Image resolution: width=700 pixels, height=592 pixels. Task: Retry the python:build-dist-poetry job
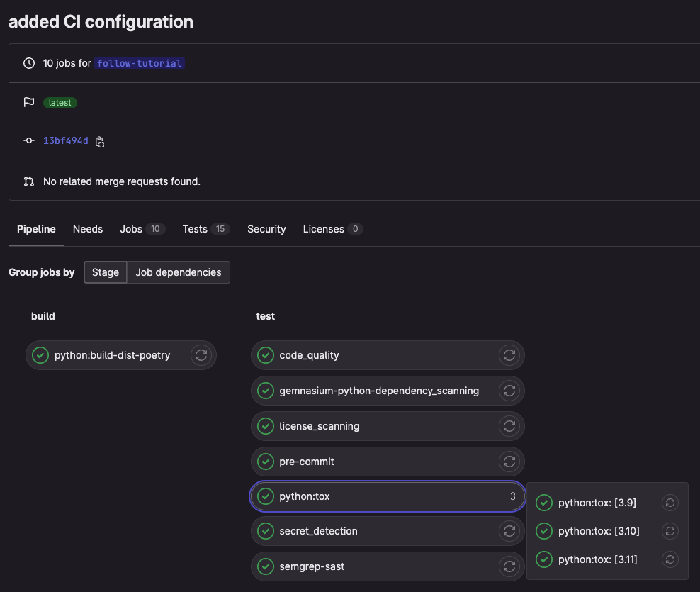click(201, 355)
